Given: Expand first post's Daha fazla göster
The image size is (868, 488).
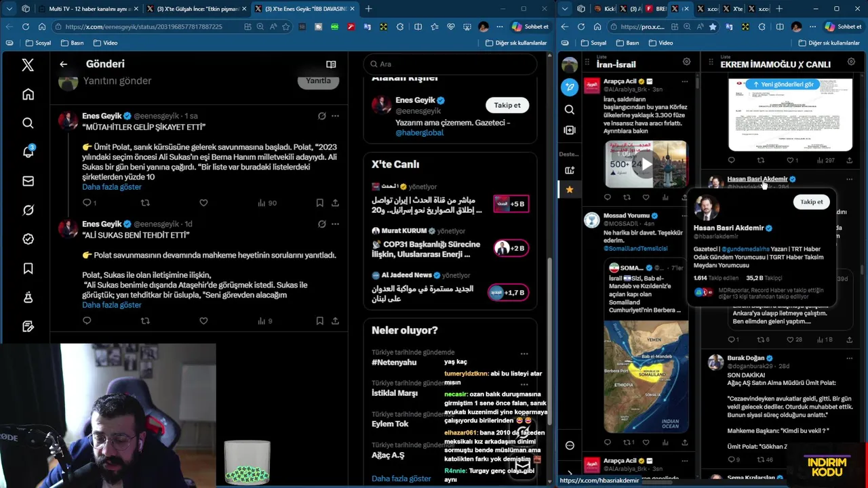Looking at the screenshot, I should click(x=112, y=187).
